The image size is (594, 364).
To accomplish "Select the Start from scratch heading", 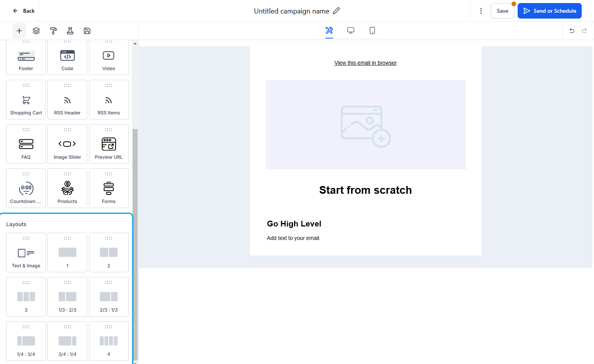I will coord(365,190).
